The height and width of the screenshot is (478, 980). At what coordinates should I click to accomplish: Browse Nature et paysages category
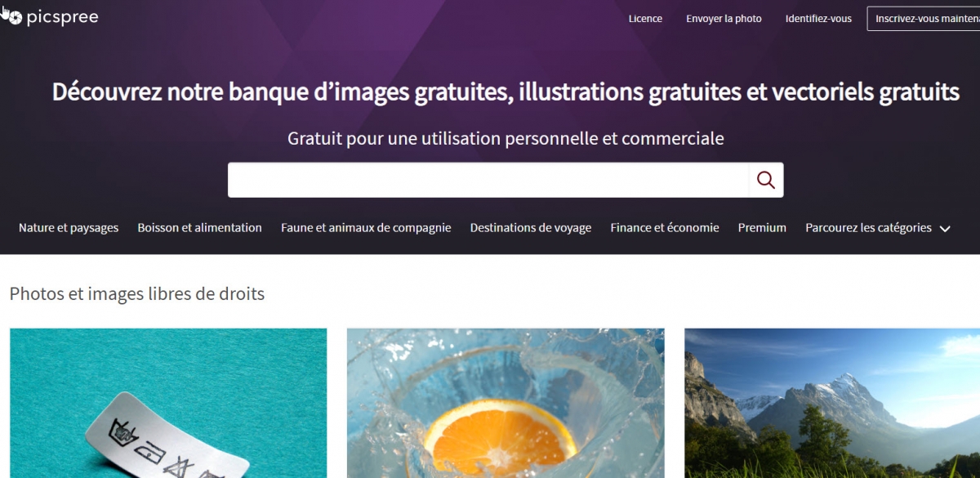tap(69, 228)
